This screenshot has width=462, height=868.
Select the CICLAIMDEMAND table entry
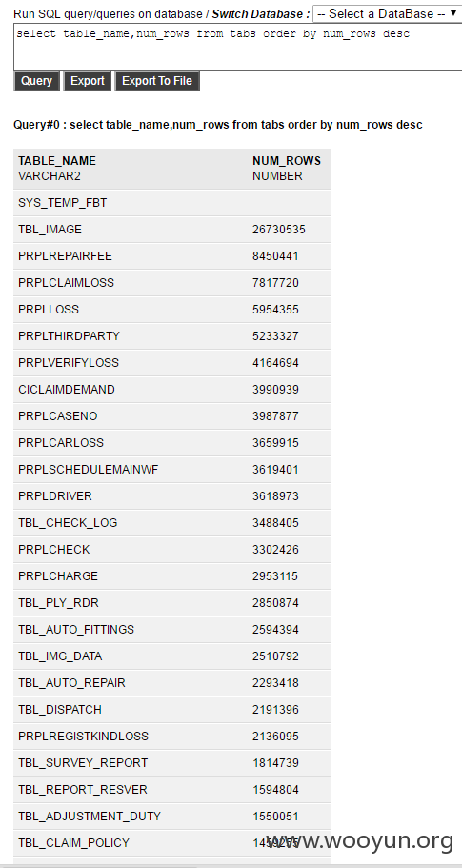coord(67,389)
